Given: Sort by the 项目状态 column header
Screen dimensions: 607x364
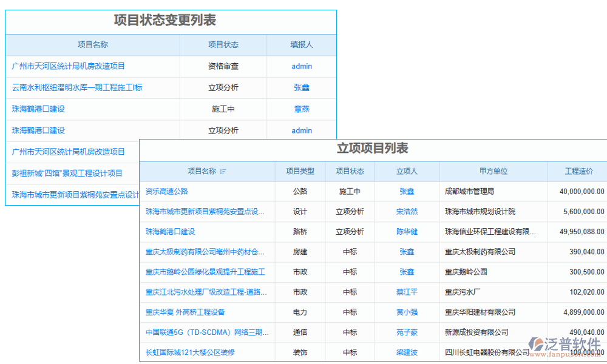Looking at the screenshot, I should 350,171.
